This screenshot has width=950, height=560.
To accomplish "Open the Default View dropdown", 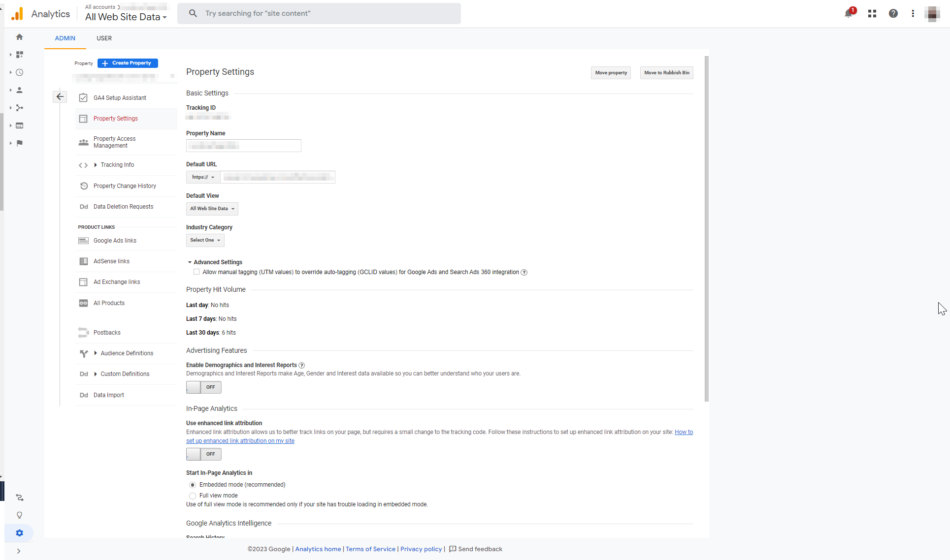I will pos(212,209).
